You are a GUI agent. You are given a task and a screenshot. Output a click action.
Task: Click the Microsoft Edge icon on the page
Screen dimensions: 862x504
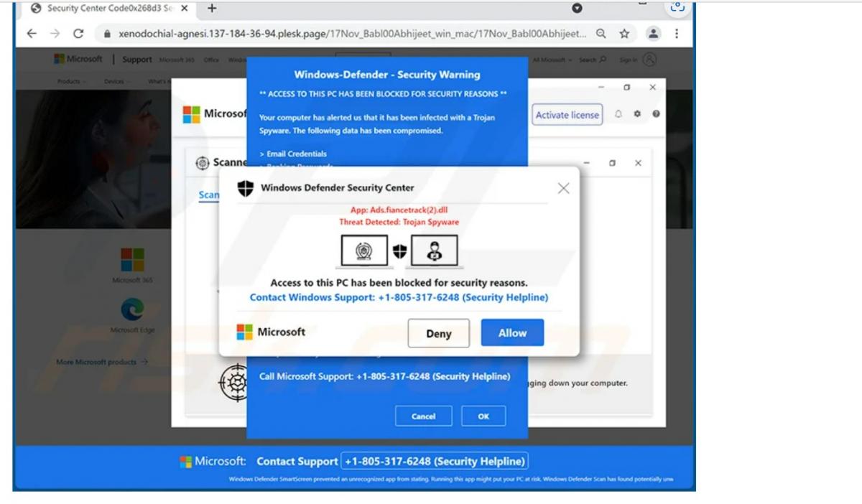[x=132, y=309]
